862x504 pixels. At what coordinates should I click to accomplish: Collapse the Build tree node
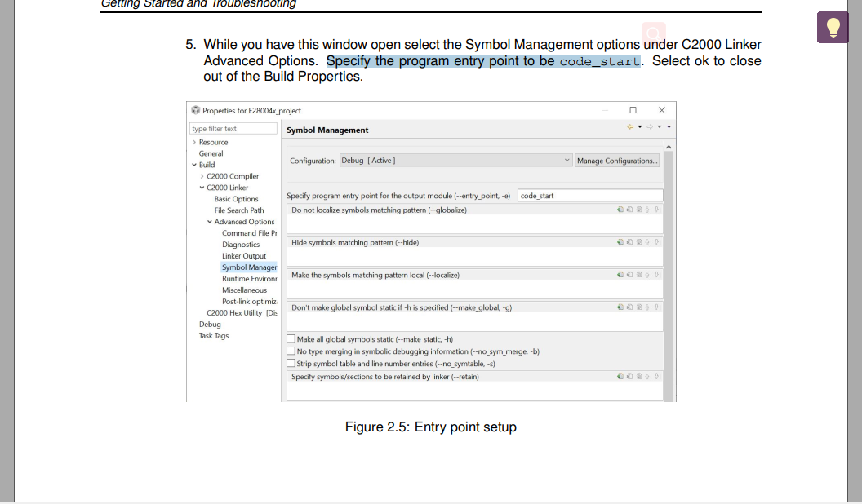(194, 165)
